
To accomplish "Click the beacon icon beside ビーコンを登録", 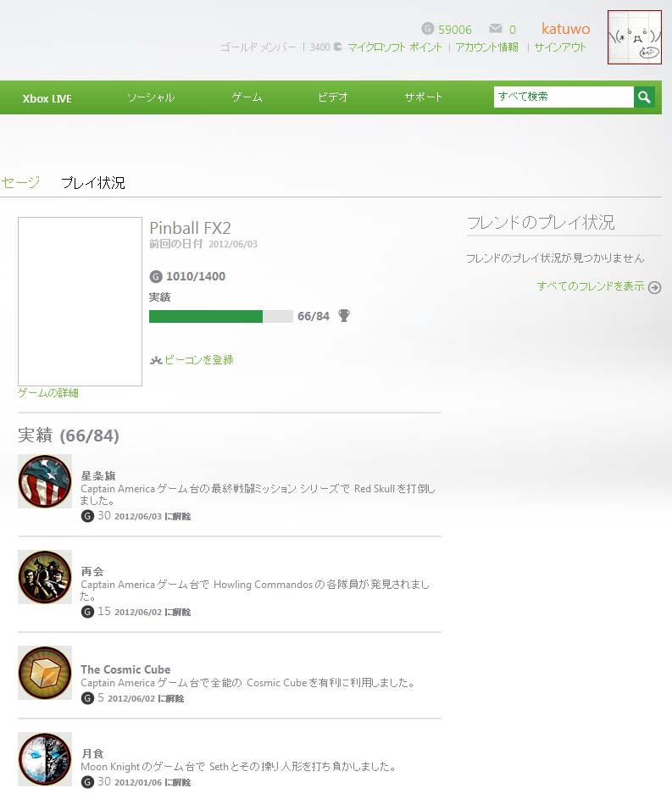I will [x=156, y=360].
